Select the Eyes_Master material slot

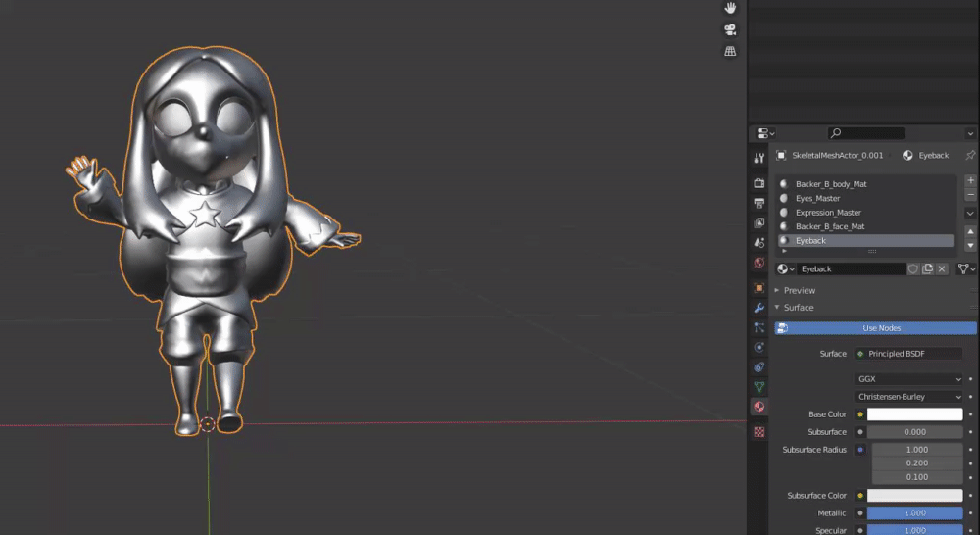click(x=865, y=198)
